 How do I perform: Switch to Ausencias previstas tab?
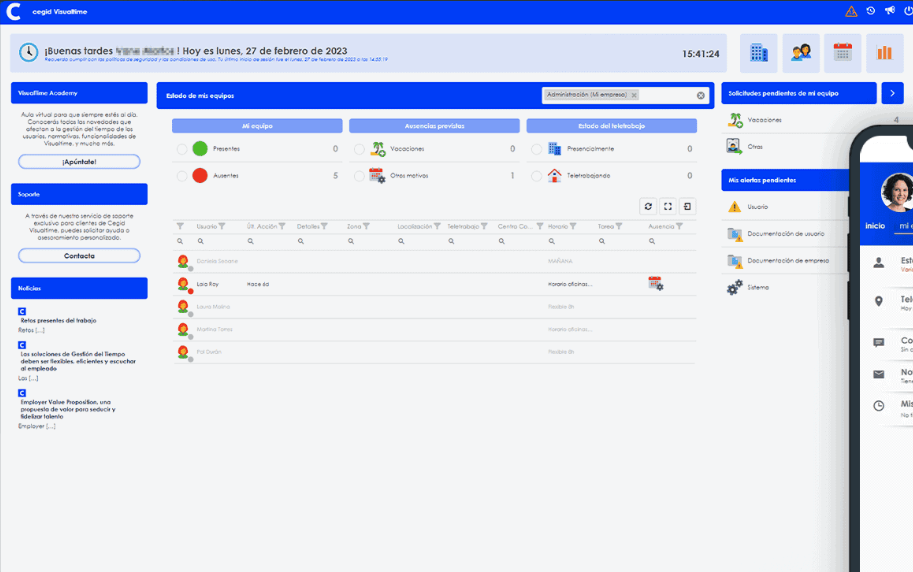pos(434,126)
